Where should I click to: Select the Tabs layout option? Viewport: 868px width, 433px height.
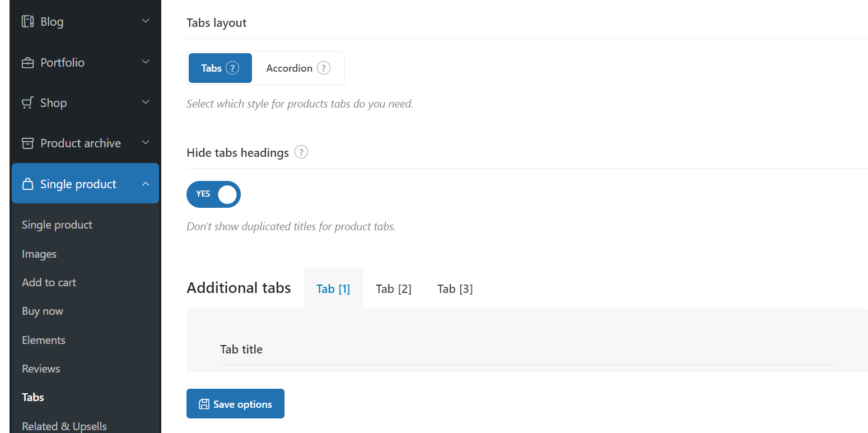(x=220, y=68)
